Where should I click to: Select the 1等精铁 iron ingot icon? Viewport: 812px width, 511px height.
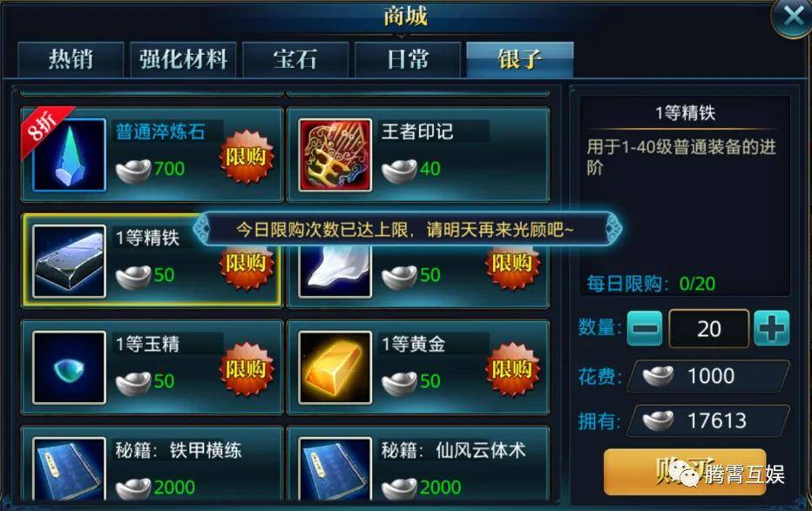click(70, 262)
